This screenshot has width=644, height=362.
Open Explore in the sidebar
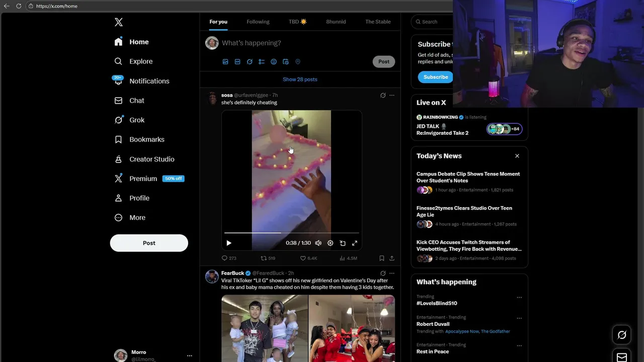click(133, 61)
